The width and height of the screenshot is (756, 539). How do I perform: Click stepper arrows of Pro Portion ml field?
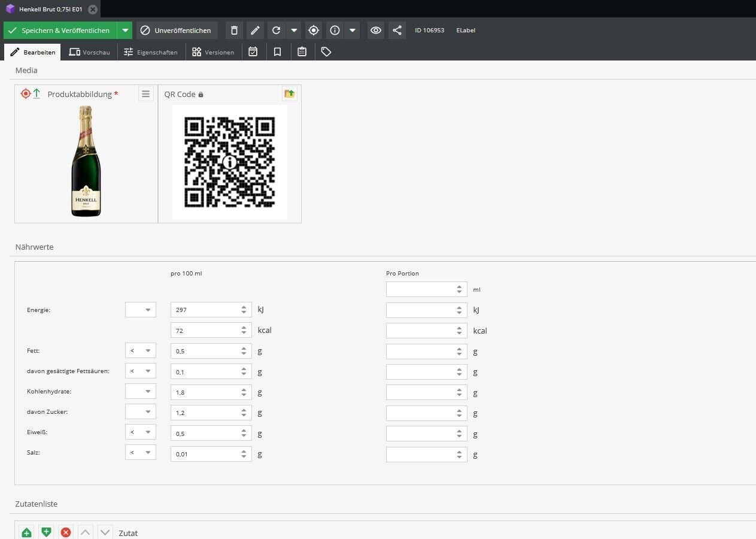click(459, 289)
